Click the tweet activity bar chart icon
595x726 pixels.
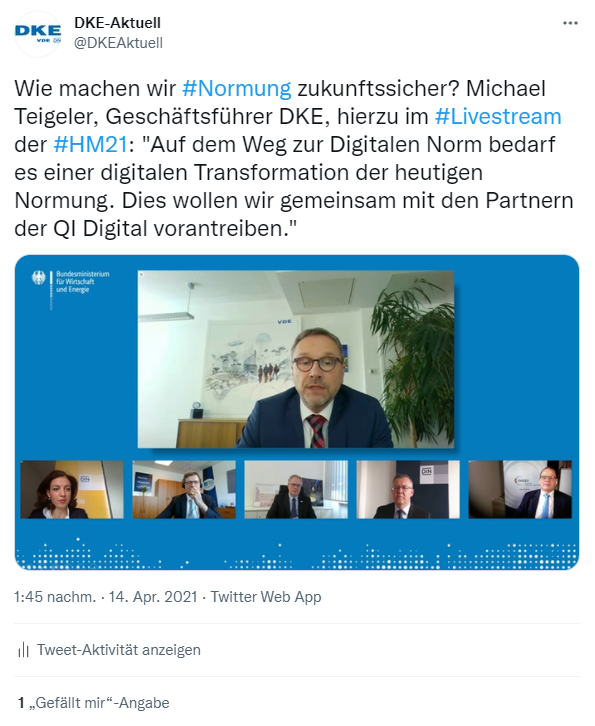coord(23,650)
